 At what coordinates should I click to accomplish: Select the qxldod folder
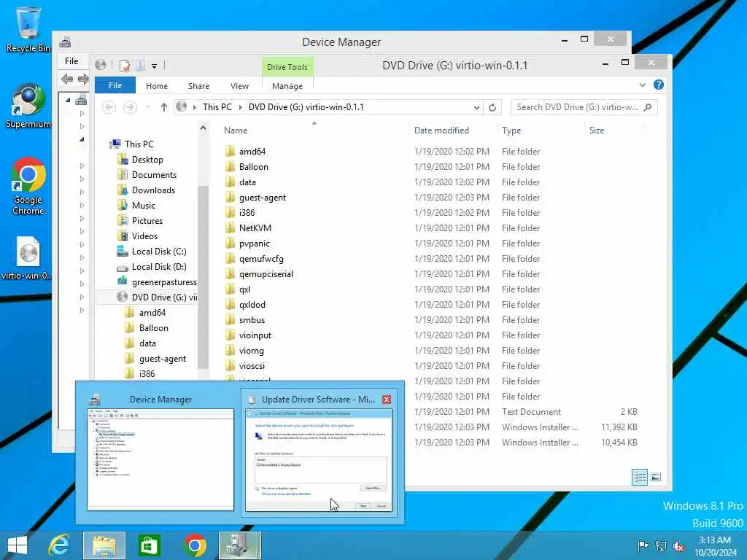coord(252,304)
